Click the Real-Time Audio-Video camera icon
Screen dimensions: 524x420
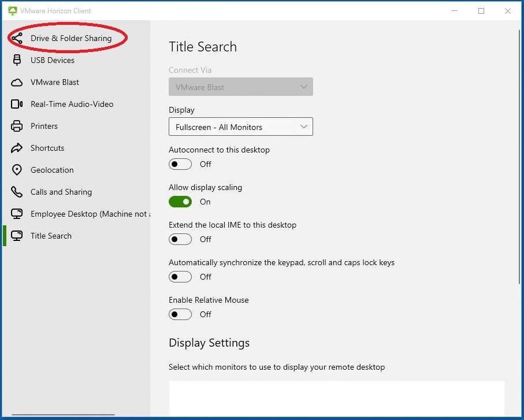pyautogui.click(x=17, y=104)
